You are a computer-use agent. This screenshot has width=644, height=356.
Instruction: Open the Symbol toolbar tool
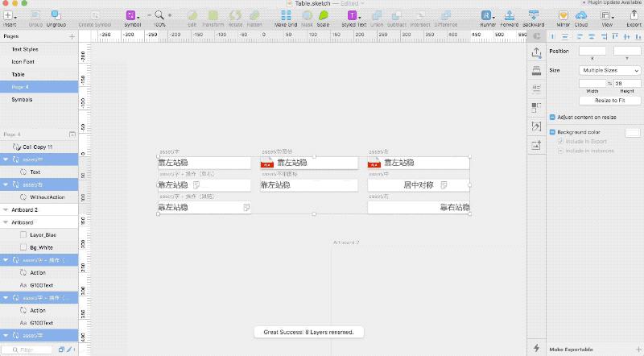point(131,15)
